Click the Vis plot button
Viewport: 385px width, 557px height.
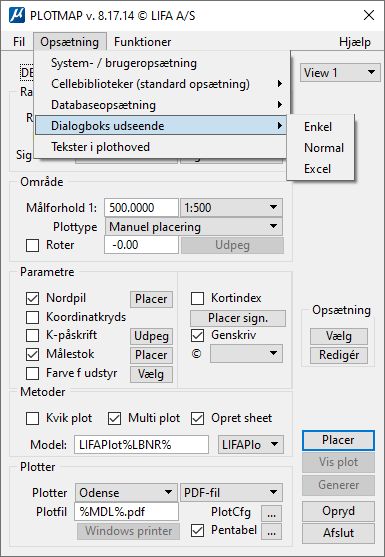point(338,463)
